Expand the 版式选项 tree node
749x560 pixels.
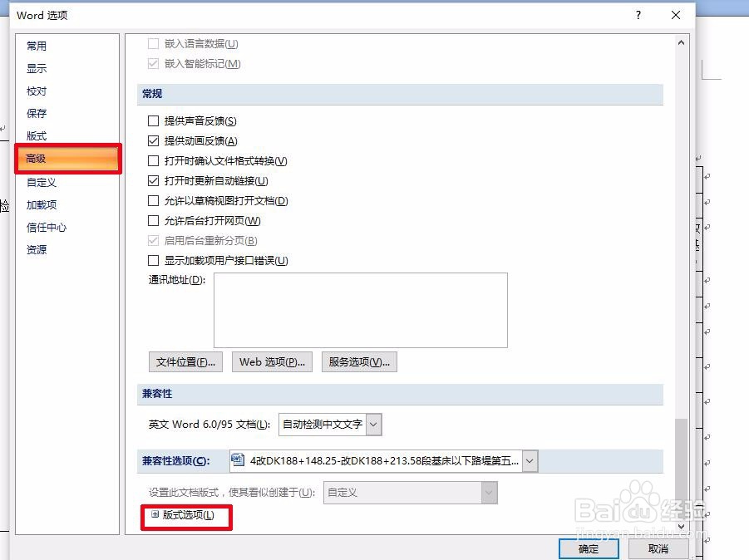click(155, 514)
